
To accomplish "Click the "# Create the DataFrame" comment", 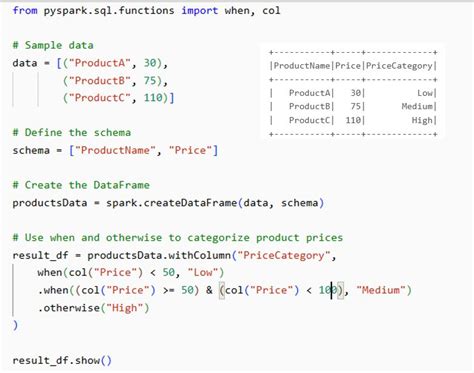I will click(x=81, y=185).
